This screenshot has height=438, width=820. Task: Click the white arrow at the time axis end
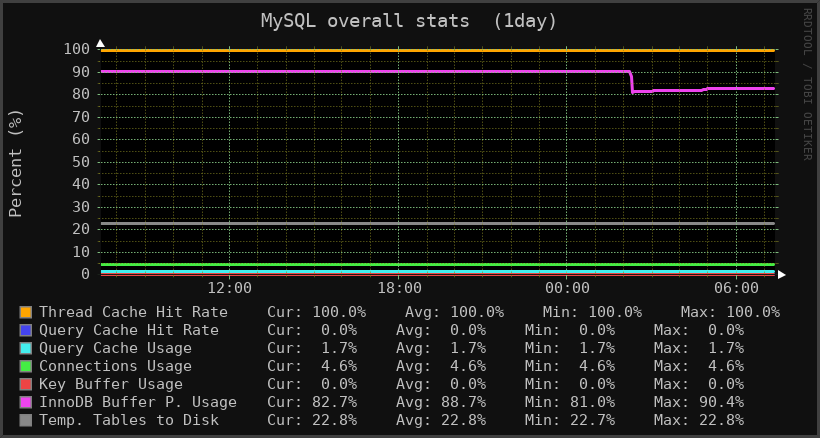pyautogui.click(x=781, y=274)
